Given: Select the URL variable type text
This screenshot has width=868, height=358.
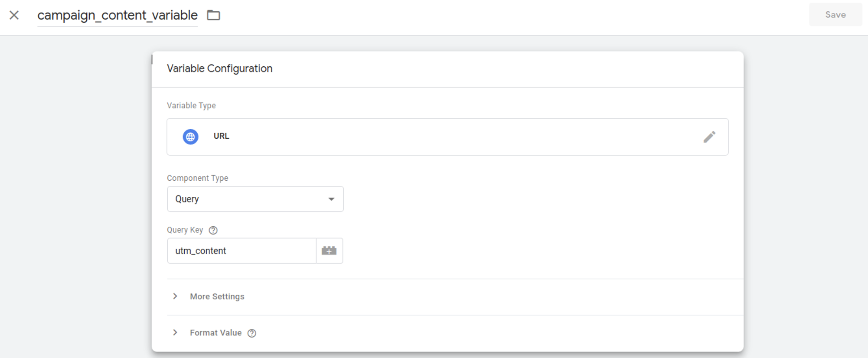Looking at the screenshot, I should coord(221,136).
